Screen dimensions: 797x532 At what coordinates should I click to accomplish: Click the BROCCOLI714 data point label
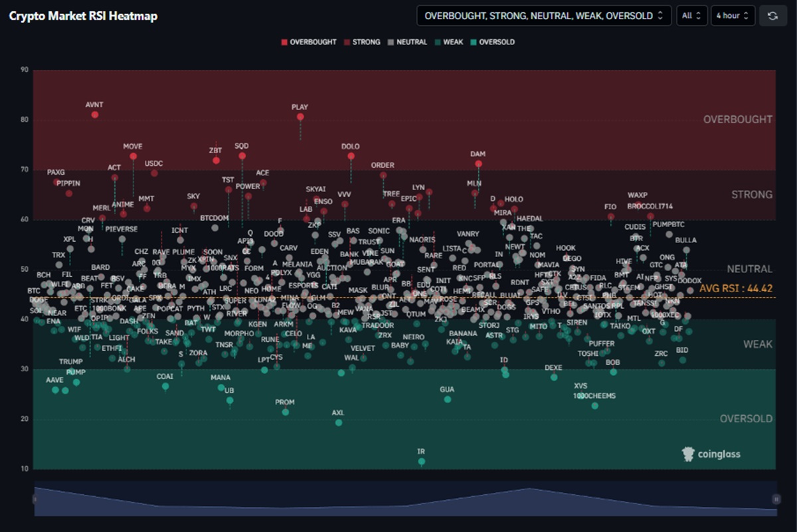[650, 206]
